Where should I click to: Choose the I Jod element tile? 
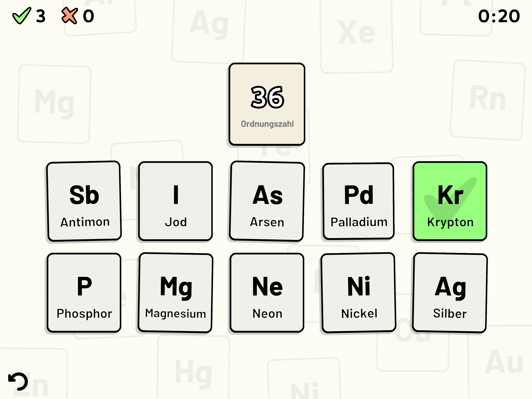coord(176,201)
